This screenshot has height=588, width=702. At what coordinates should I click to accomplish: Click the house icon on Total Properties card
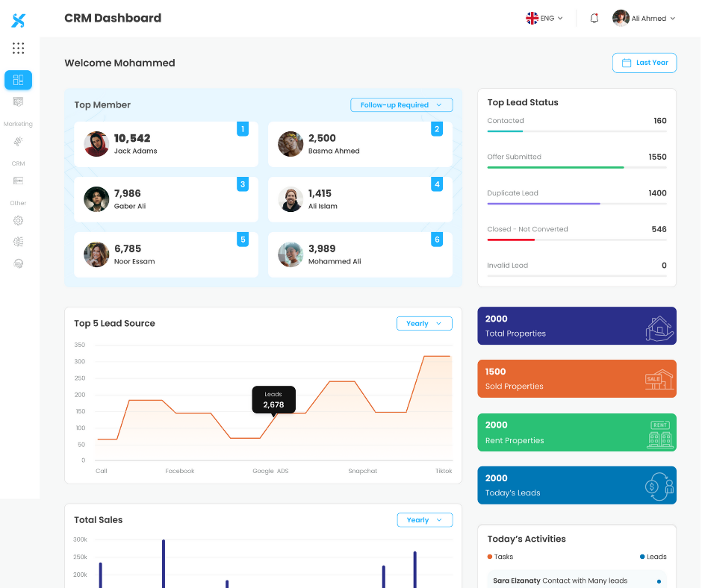click(x=659, y=328)
